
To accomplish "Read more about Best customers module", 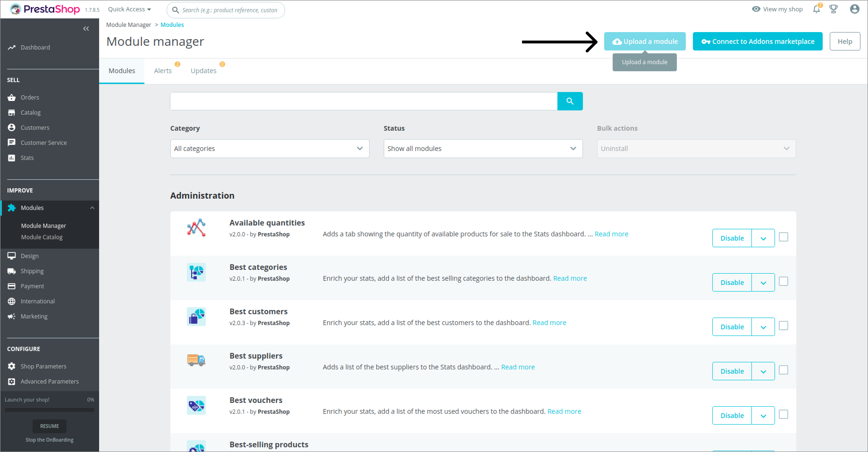I will pos(549,322).
